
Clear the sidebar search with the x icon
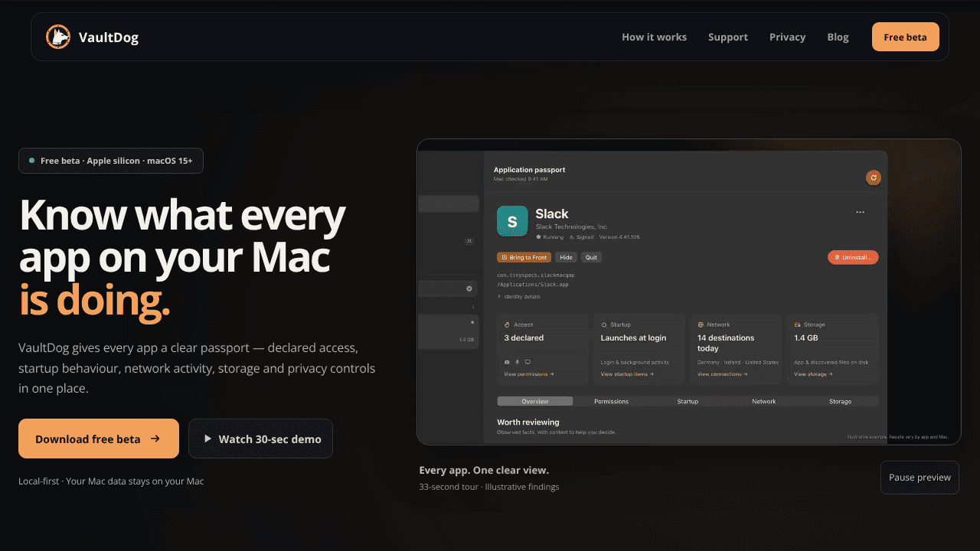coord(469,289)
